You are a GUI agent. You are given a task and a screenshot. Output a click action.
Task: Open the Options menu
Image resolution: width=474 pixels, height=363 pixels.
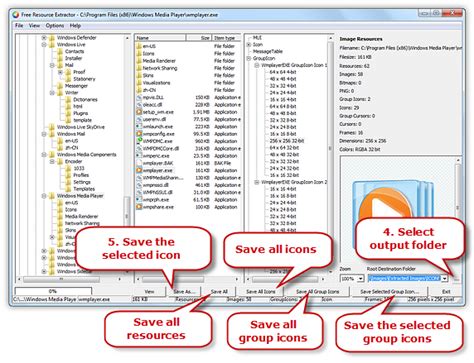tap(55, 26)
